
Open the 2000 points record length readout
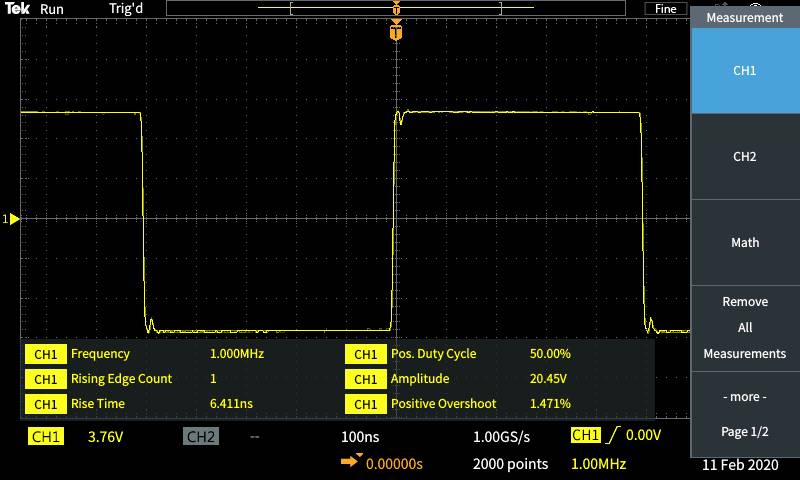[510, 463]
